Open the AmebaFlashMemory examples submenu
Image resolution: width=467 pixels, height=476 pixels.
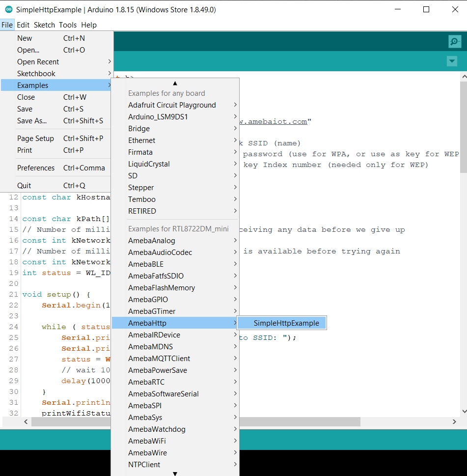tap(175, 288)
